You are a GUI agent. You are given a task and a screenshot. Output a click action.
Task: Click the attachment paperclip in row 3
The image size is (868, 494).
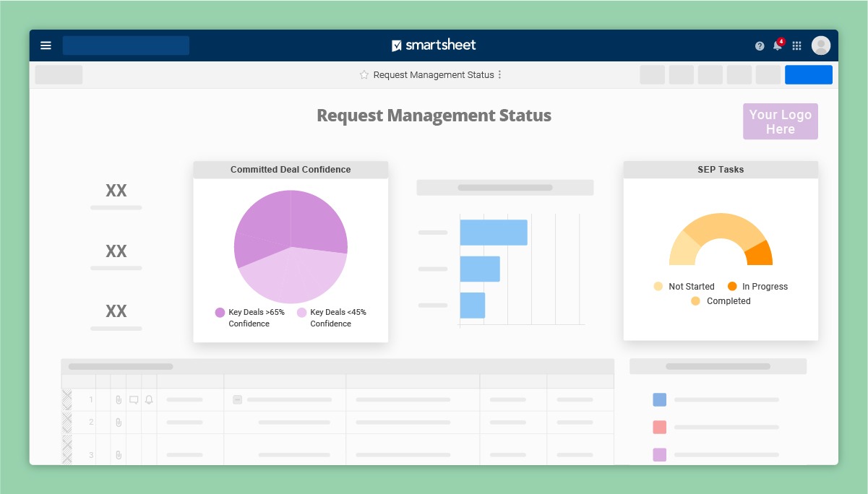tap(119, 455)
